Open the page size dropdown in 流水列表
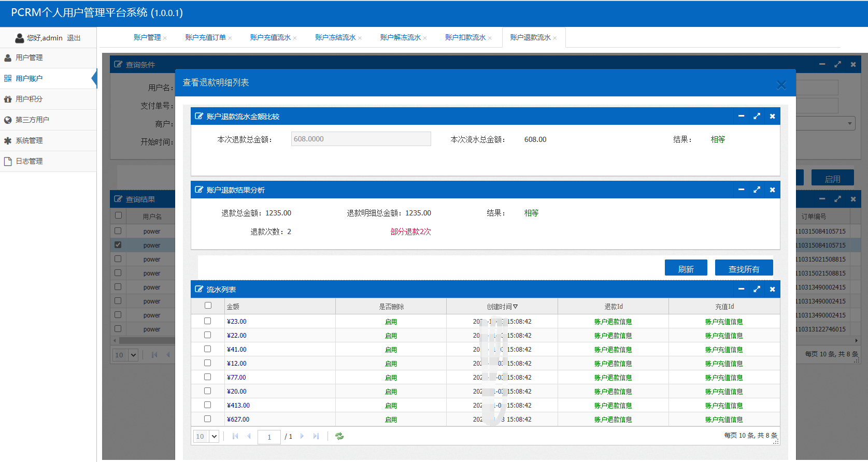This screenshot has height=462, width=868. pyautogui.click(x=214, y=436)
